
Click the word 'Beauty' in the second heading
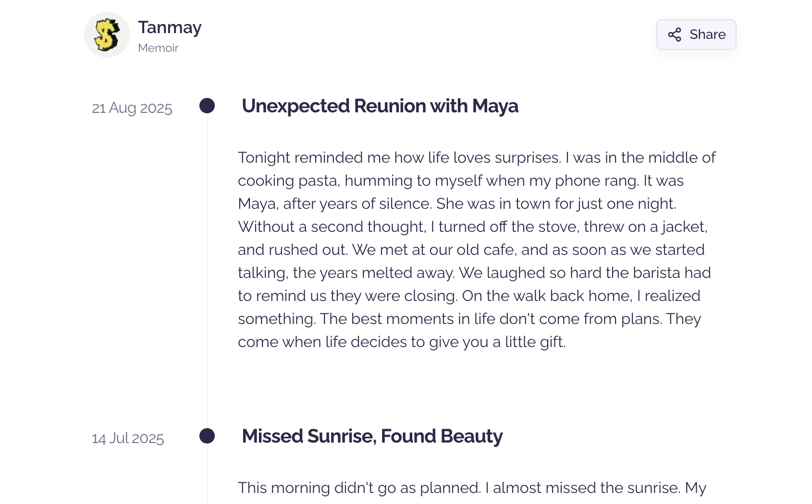(x=471, y=436)
